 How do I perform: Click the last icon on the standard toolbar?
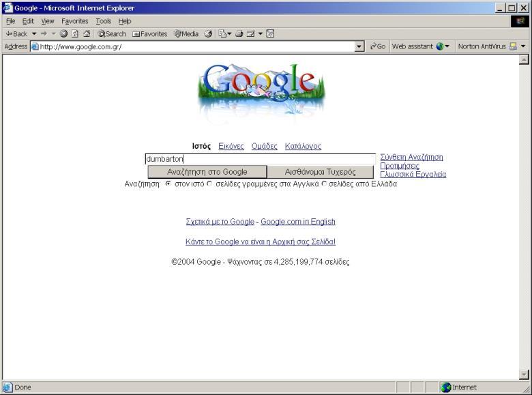tap(270, 34)
